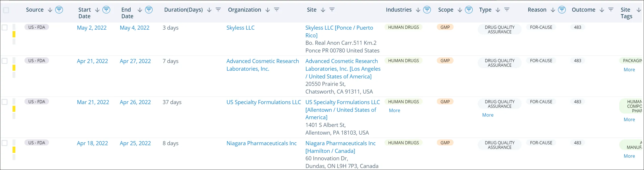Check the Niagara Pharmaceuticals row checkbox
The width and height of the screenshot is (644, 170).
4,143
